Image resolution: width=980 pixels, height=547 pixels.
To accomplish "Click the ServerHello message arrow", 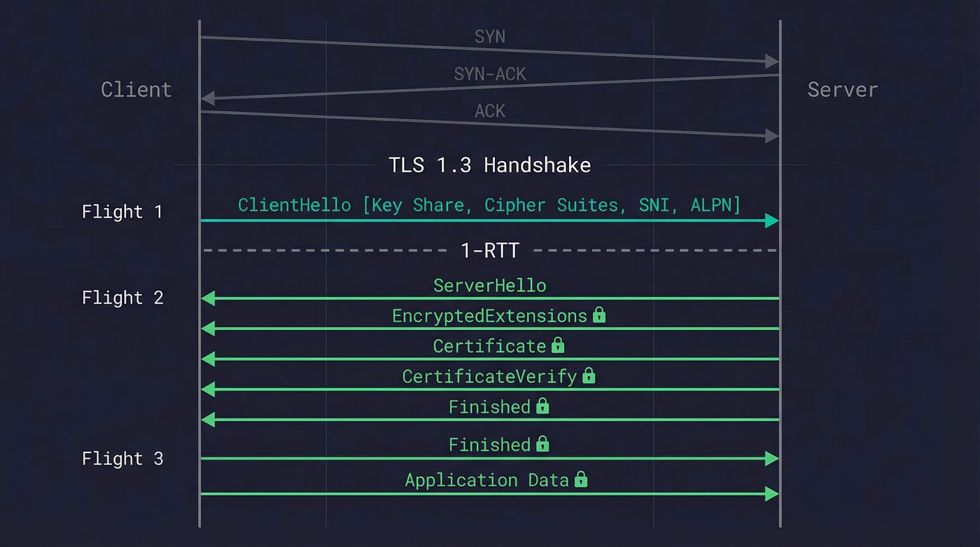I will [490, 297].
